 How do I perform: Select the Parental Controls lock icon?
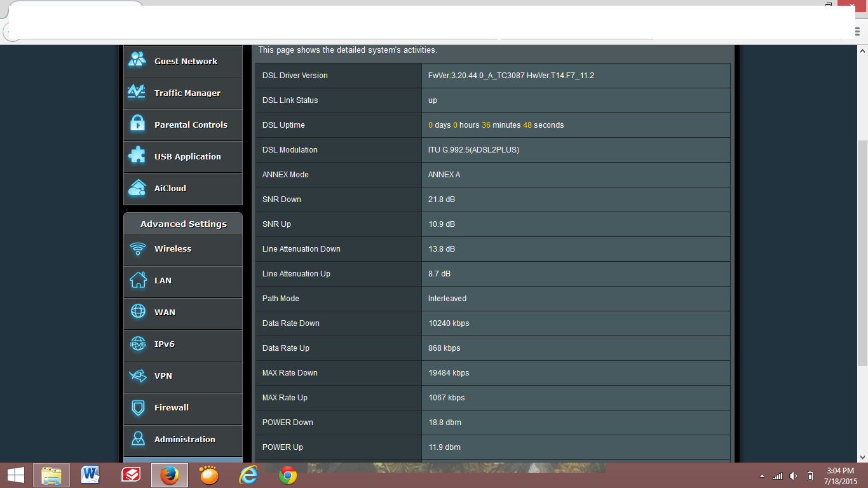(x=137, y=124)
